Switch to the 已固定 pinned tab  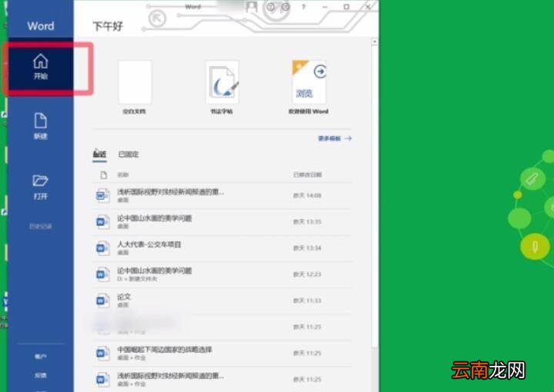click(x=128, y=154)
